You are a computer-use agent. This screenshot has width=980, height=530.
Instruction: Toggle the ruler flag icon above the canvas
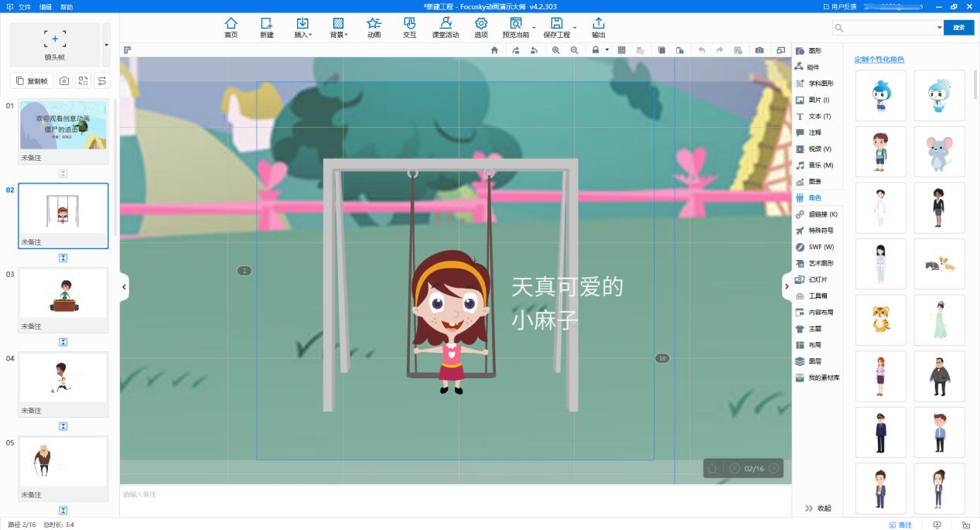[x=128, y=50]
